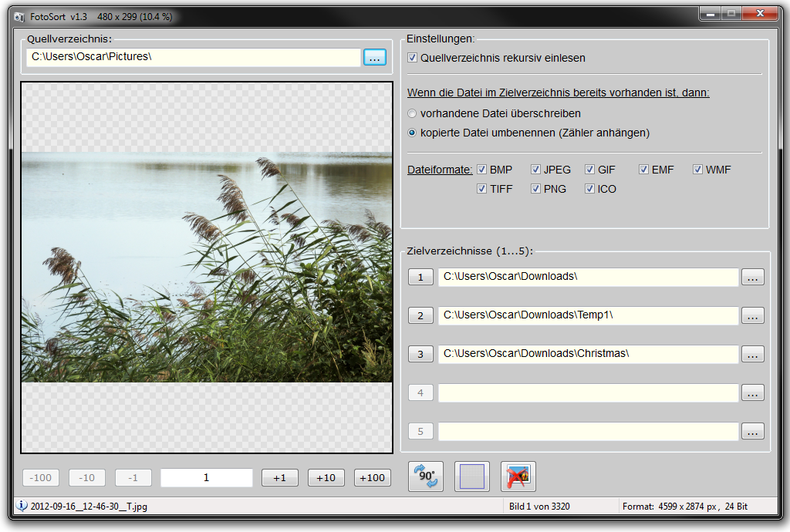Disable Quellverzeichnis rekursiv einlesen checkbox
This screenshot has height=532, width=790.
pyautogui.click(x=413, y=58)
